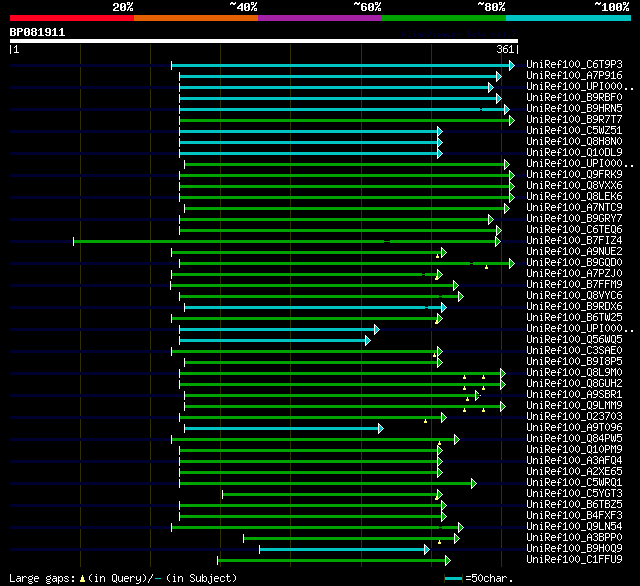This screenshot has height=586, width=640.
Task: Click the UniRef100_Q9LN54 label
Action: [574, 527]
